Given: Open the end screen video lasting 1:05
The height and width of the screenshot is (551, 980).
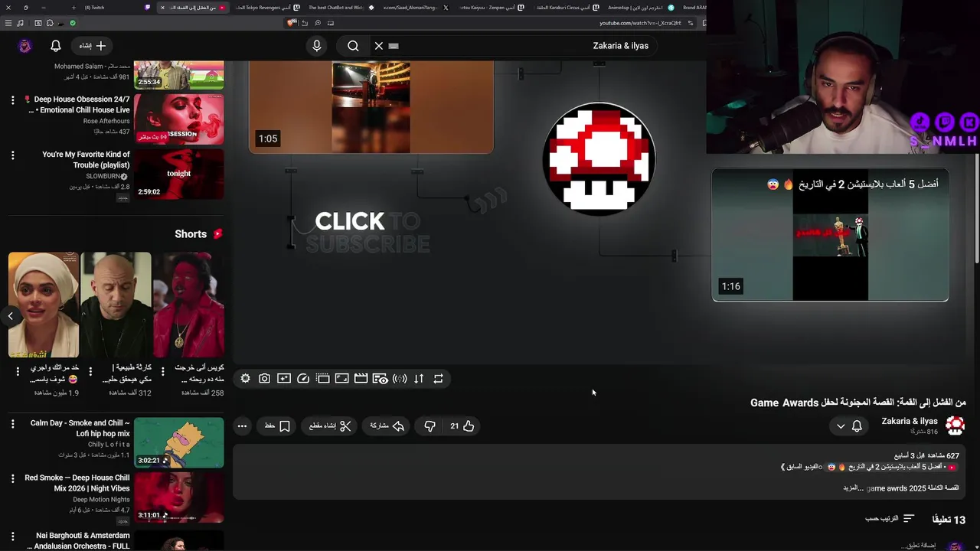Looking at the screenshot, I should (371, 107).
